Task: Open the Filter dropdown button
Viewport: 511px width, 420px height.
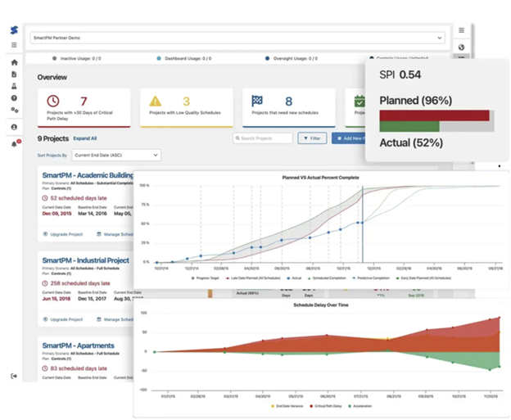Action: 312,138
